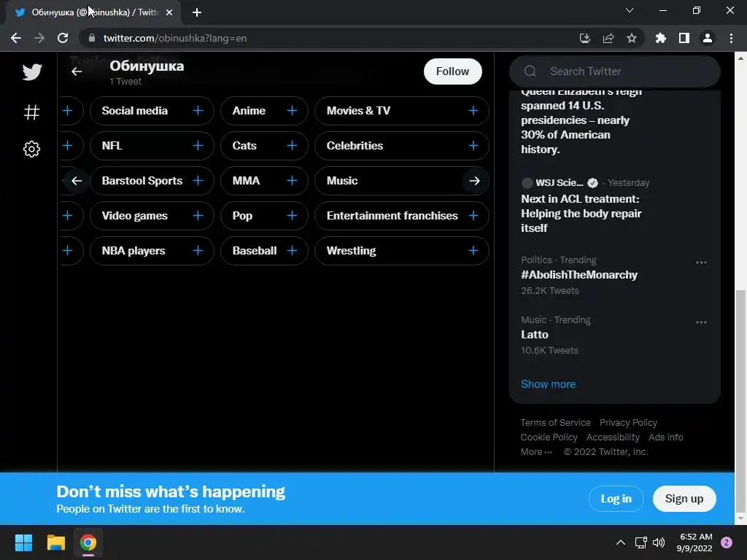Open File Explorer from taskbar
Screen dimensions: 747x560
[x=55, y=542]
